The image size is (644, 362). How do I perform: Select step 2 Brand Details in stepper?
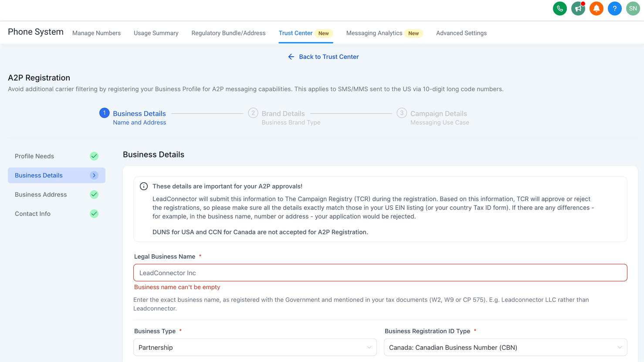tap(283, 114)
